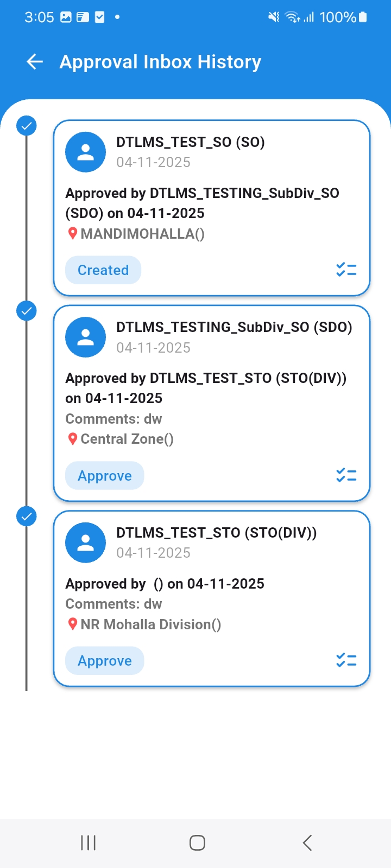Tap the Central Zone location pin icon
The image size is (391, 868).
click(x=72, y=439)
